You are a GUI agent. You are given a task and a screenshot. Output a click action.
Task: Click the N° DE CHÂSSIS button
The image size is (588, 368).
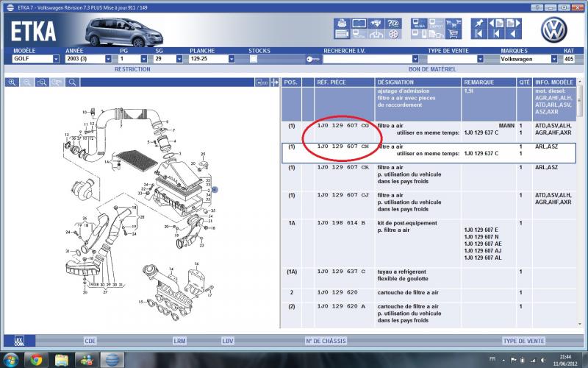[326, 341]
